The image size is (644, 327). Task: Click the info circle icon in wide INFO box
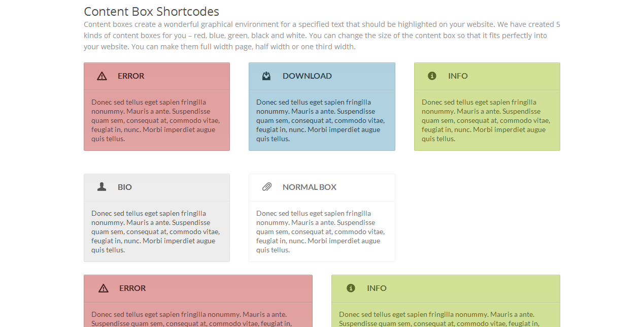[351, 288]
